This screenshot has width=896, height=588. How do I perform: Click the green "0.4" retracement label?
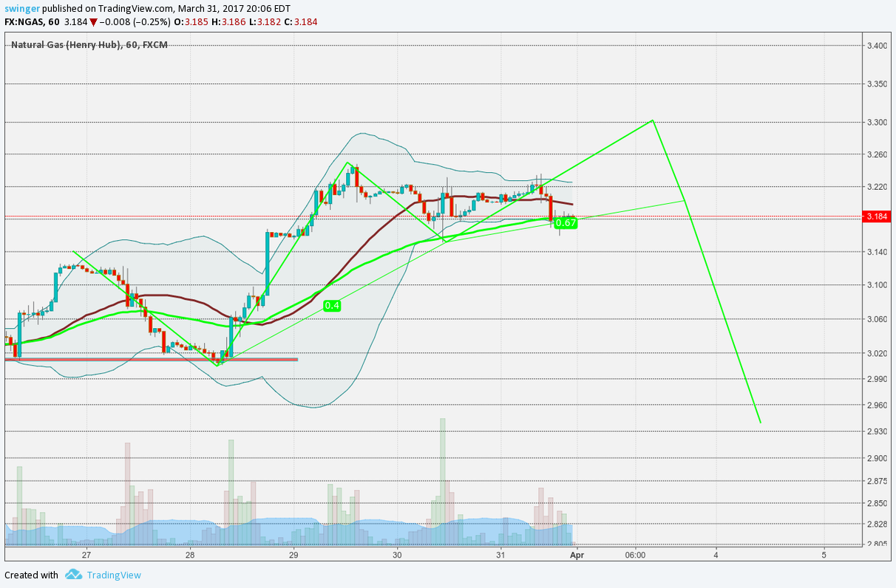[x=332, y=305]
